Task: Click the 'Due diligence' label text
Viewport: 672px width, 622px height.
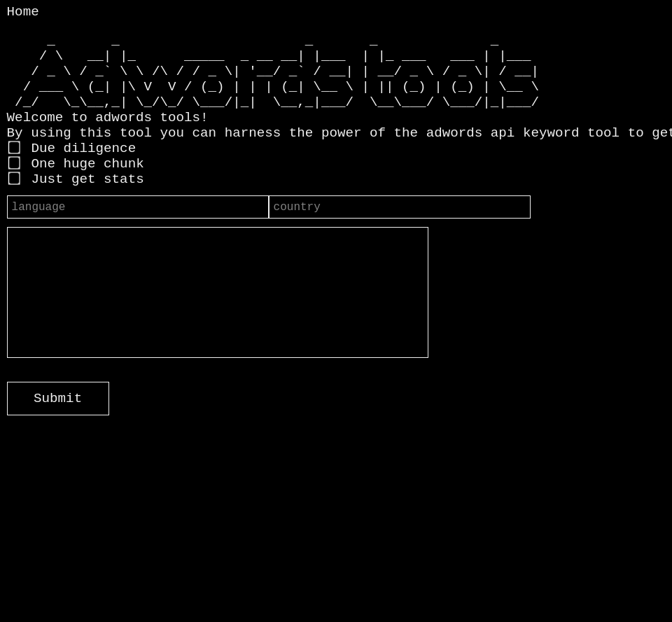Action: (83, 148)
